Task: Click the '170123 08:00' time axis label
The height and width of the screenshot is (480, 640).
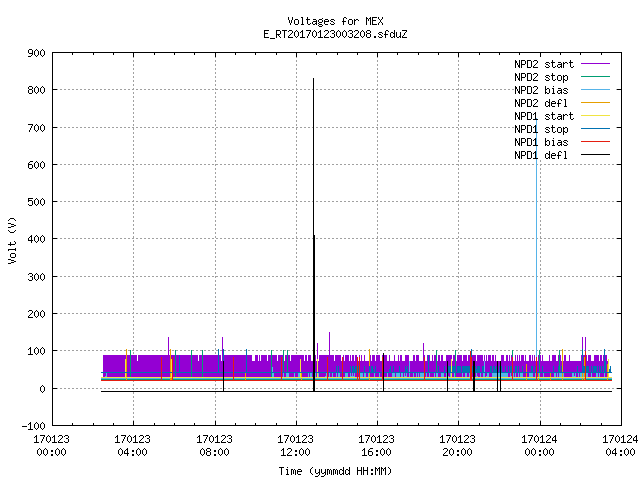Action: click(214, 446)
